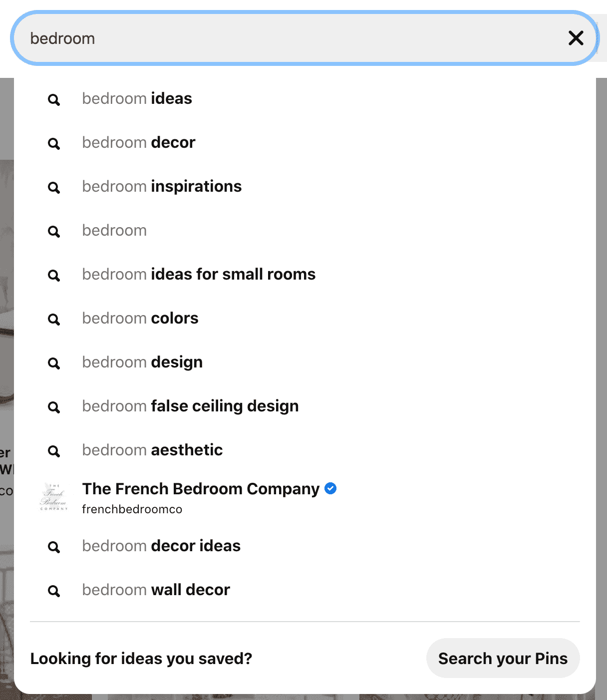Click the search icon beside bedroom design
Image resolution: width=607 pixels, height=700 pixels.
click(53, 363)
